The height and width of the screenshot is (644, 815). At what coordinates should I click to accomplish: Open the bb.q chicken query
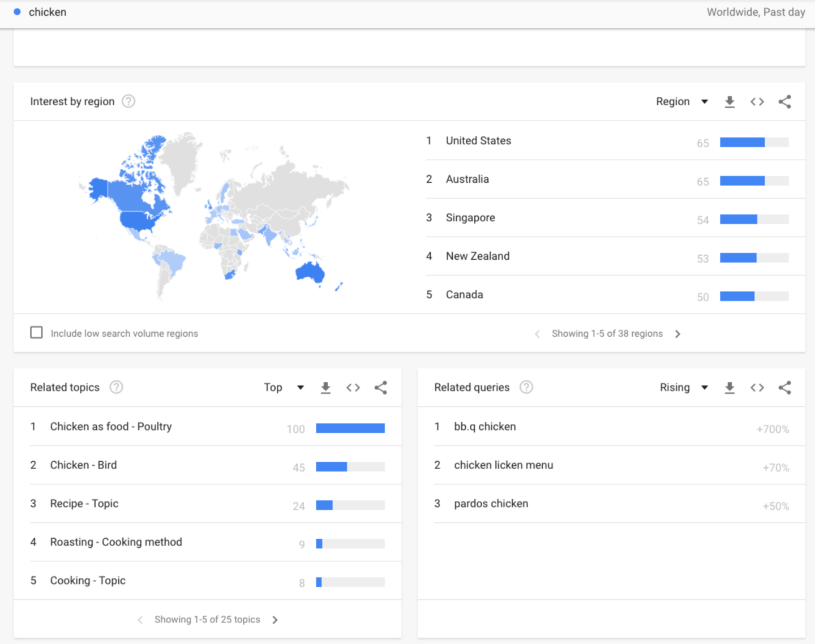click(x=484, y=427)
